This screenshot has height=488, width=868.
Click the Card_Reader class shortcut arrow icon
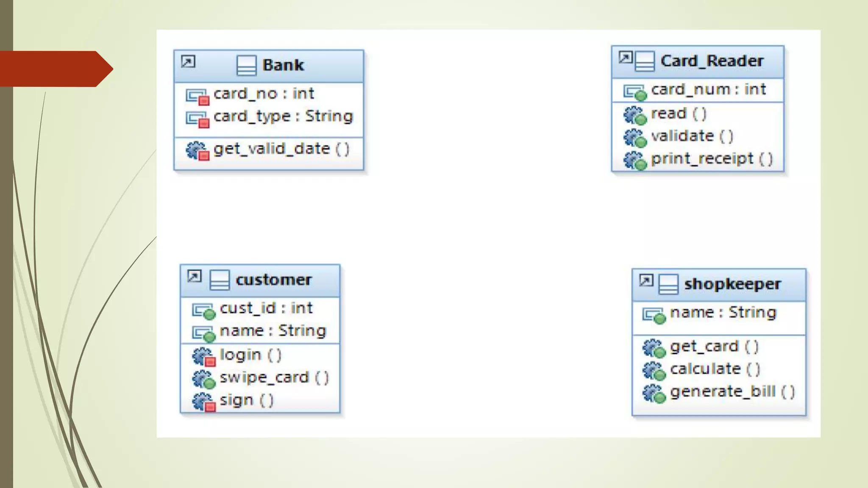tap(625, 57)
